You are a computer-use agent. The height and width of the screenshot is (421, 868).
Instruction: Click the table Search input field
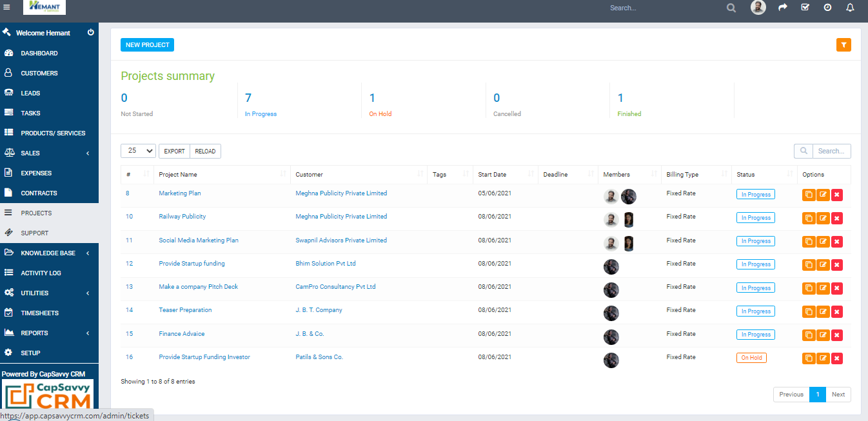coord(831,151)
